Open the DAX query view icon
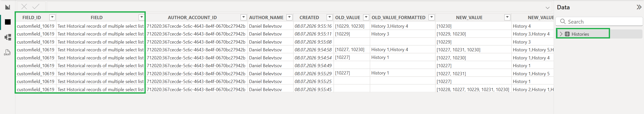 [x=8, y=52]
